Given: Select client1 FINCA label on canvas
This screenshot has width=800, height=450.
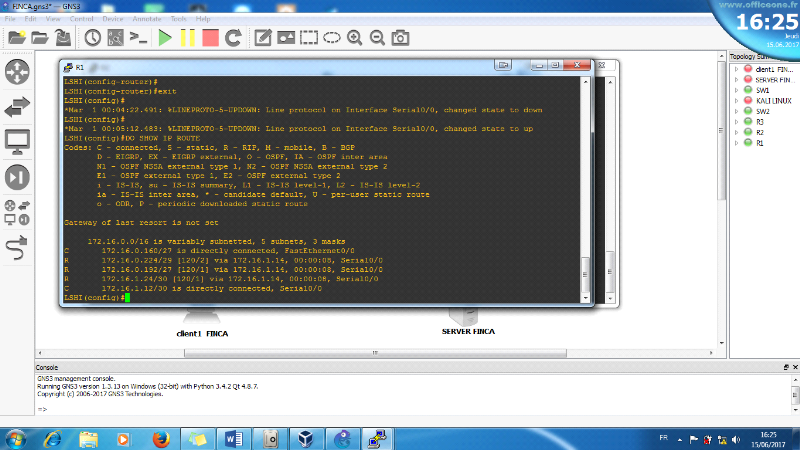Looking at the screenshot, I should [x=202, y=334].
